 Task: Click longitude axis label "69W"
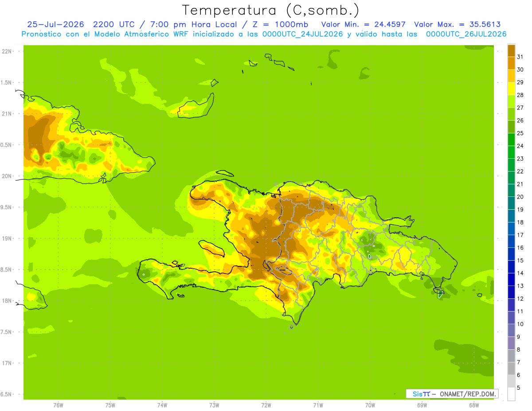422,405
